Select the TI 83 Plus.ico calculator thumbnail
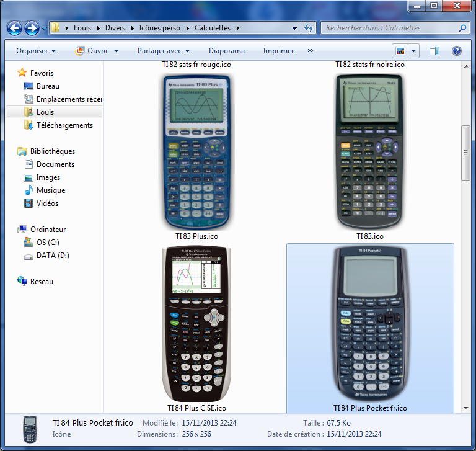The width and height of the screenshot is (476, 451). [196, 152]
